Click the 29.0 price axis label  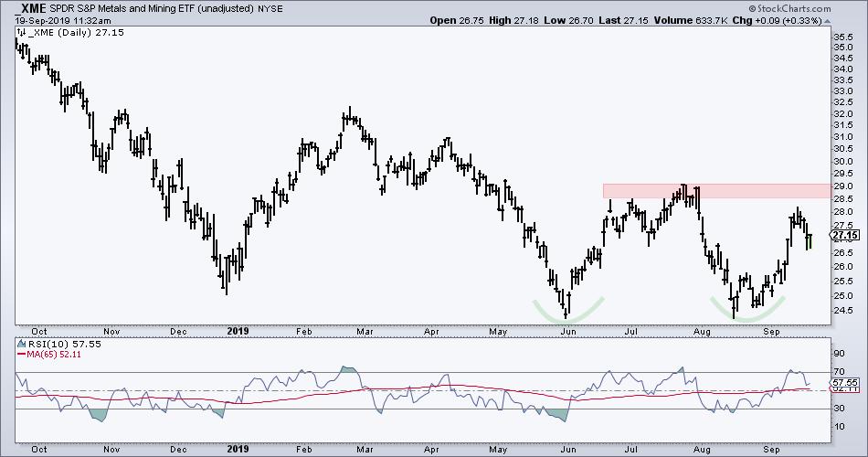pos(842,186)
